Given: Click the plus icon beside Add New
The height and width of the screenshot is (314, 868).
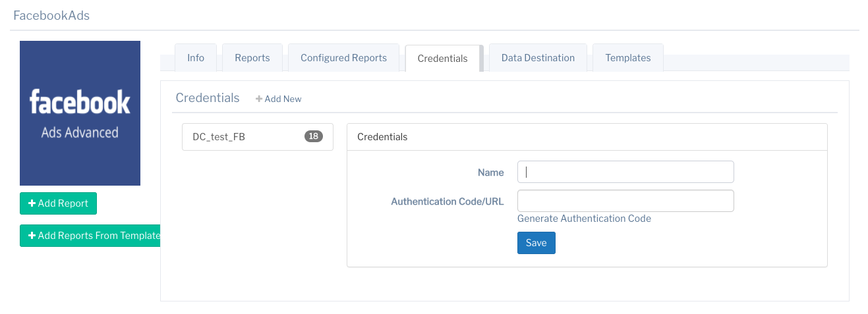Looking at the screenshot, I should point(259,99).
